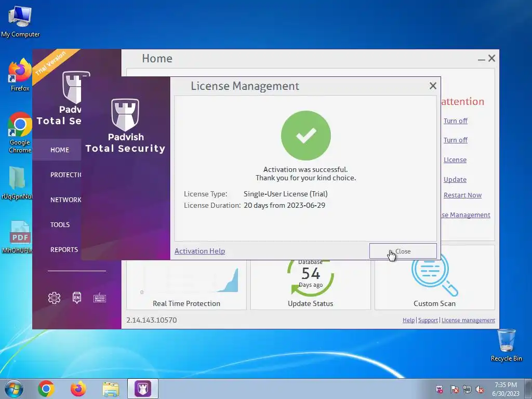532x399 pixels.
Task: Open License management link in the footer
Action: pos(468,320)
